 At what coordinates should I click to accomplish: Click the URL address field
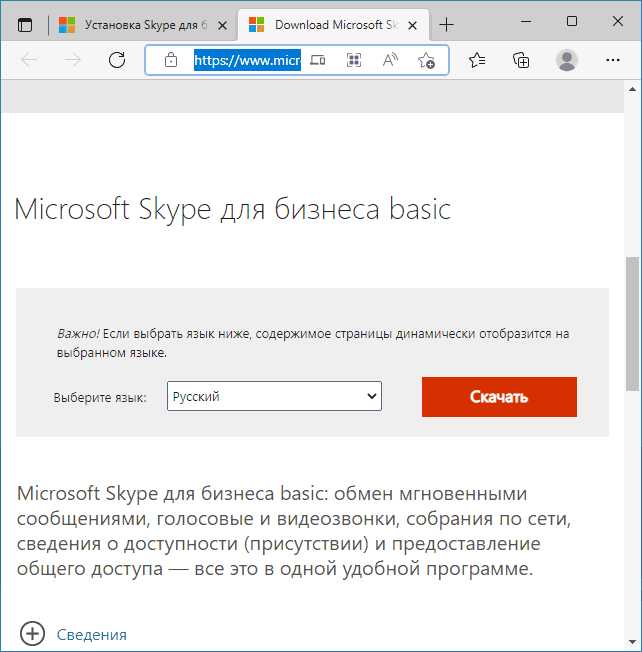pos(246,60)
